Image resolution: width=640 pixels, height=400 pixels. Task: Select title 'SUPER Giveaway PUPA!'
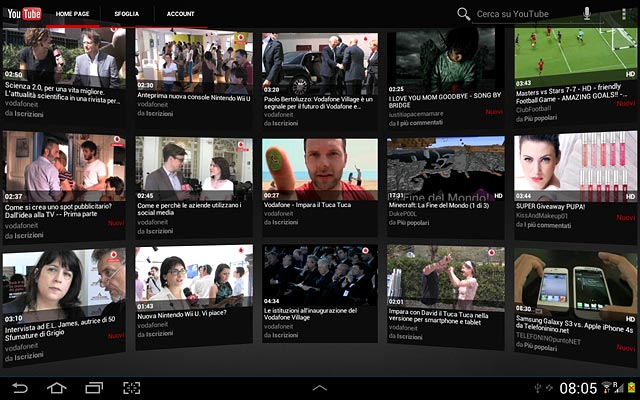click(550, 207)
